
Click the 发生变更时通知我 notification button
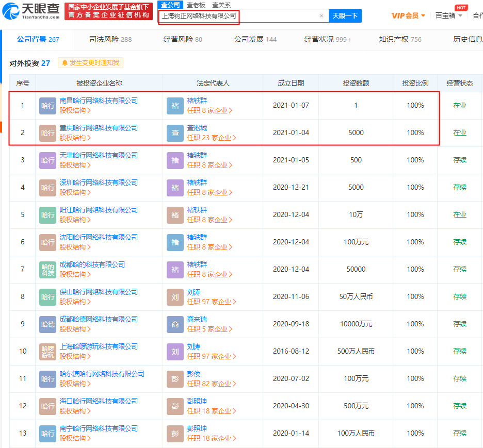91,63
